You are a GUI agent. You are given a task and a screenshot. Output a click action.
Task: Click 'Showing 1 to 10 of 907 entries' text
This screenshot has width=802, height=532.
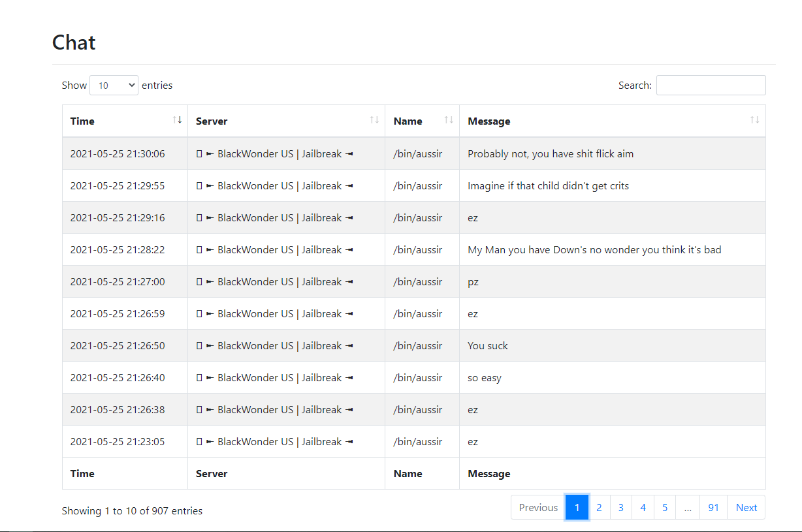tap(132, 510)
